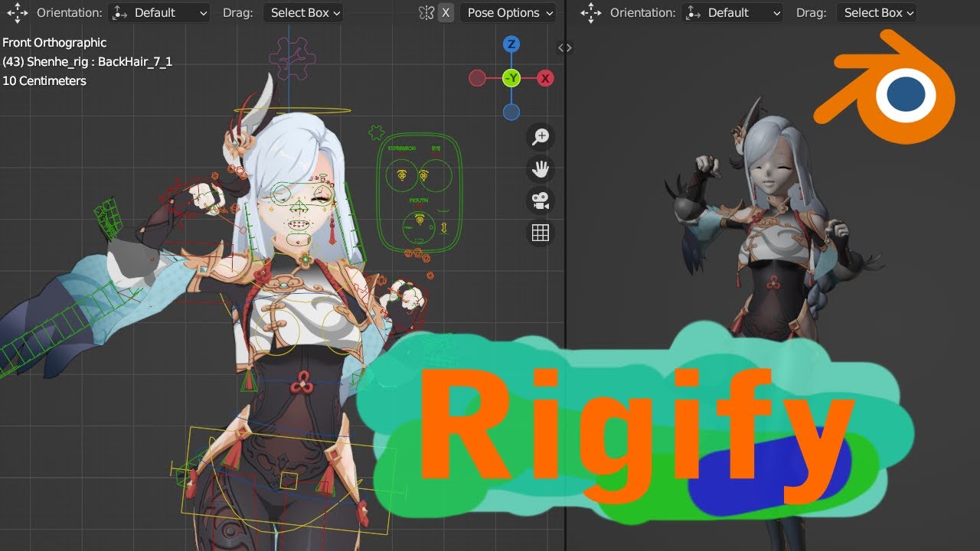Select the yellow Expression control in face panel

[x=402, y=175]
